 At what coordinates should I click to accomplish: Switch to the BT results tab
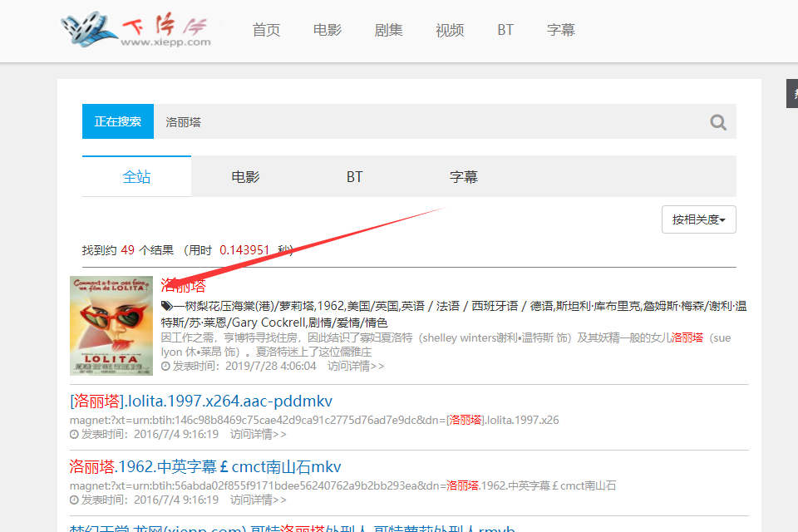[354, 176]
